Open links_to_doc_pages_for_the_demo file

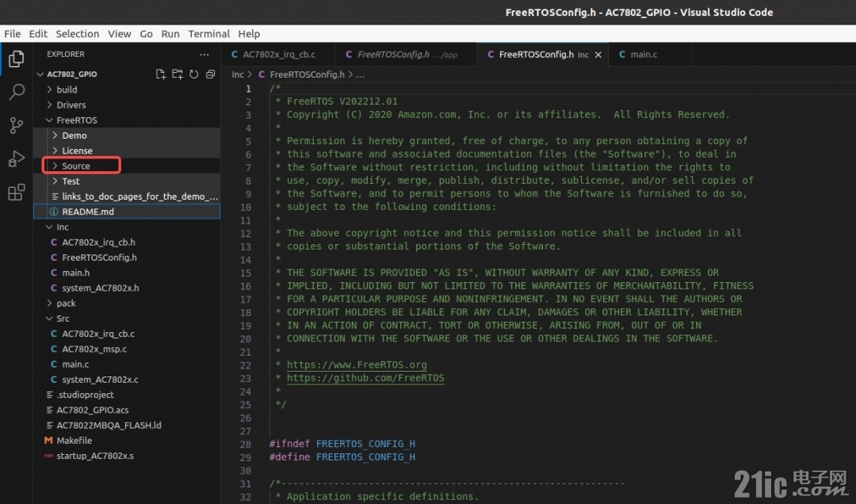tap(127, 197)
